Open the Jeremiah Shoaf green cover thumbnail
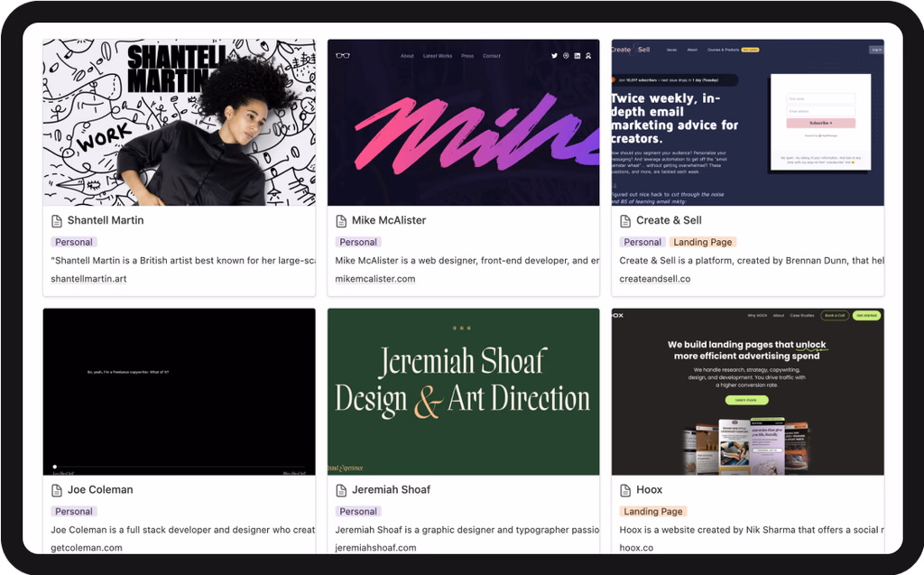This screenshot has height=575, width=924. (x=463, y=391)
